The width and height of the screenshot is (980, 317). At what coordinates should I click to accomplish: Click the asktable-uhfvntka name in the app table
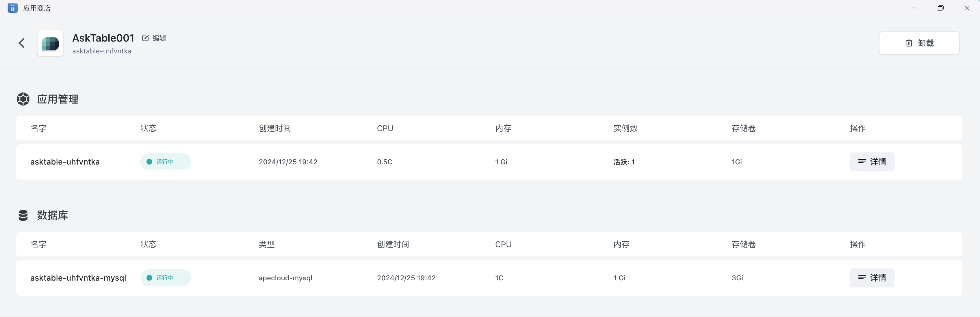click(65, 162)
